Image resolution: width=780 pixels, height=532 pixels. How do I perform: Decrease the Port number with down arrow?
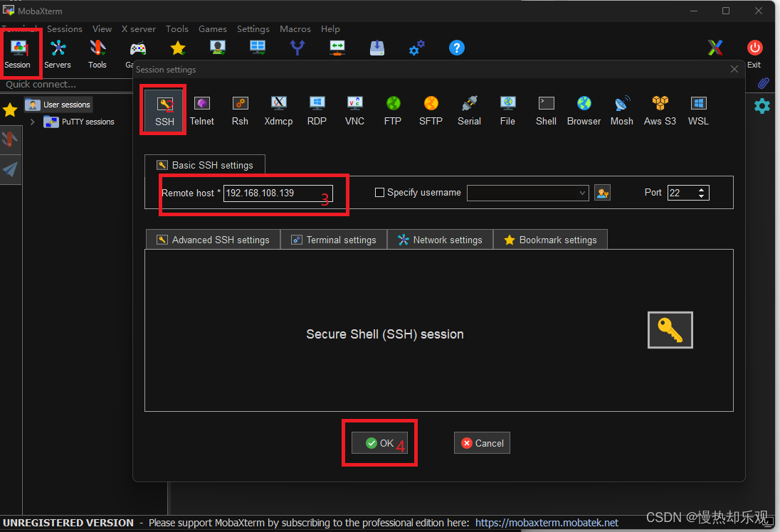702,196
